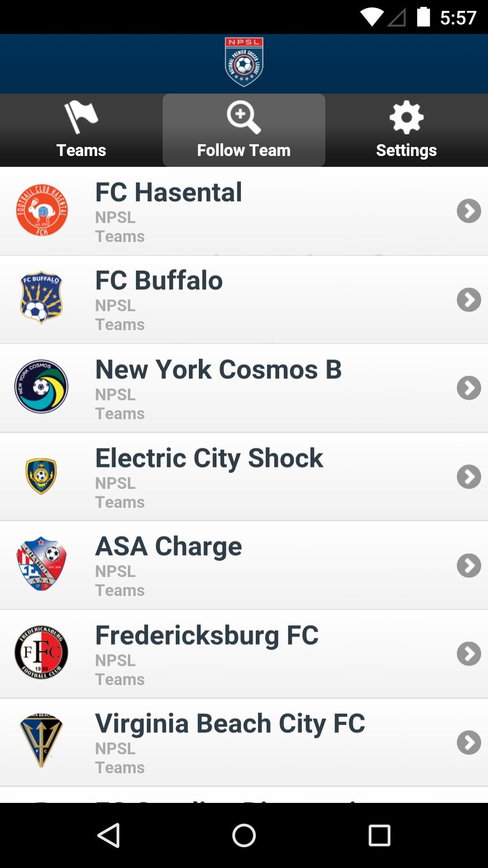Select the Fredericksburg FC team name
Image resolution: width=488 pixels, height=868 pixels.
(x=207, y=635)
